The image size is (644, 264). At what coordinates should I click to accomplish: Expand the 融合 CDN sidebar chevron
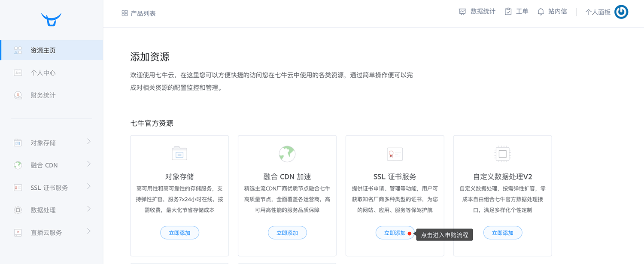point(89,164)
